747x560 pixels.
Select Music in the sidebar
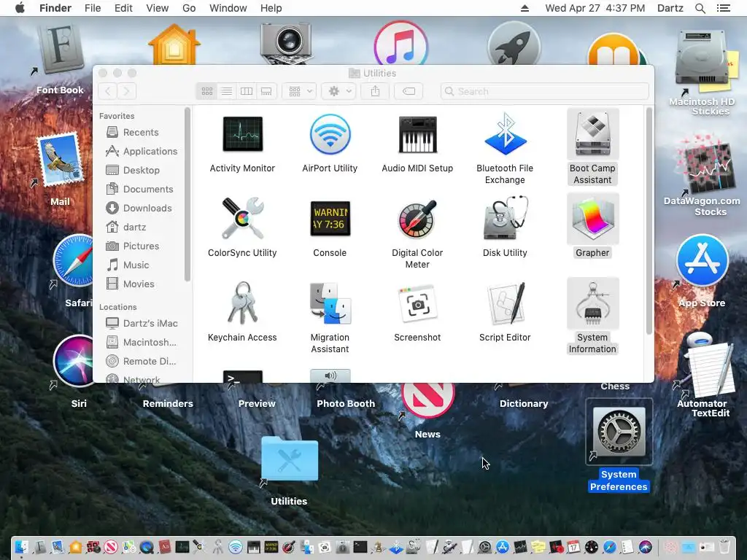click(128, 265)
